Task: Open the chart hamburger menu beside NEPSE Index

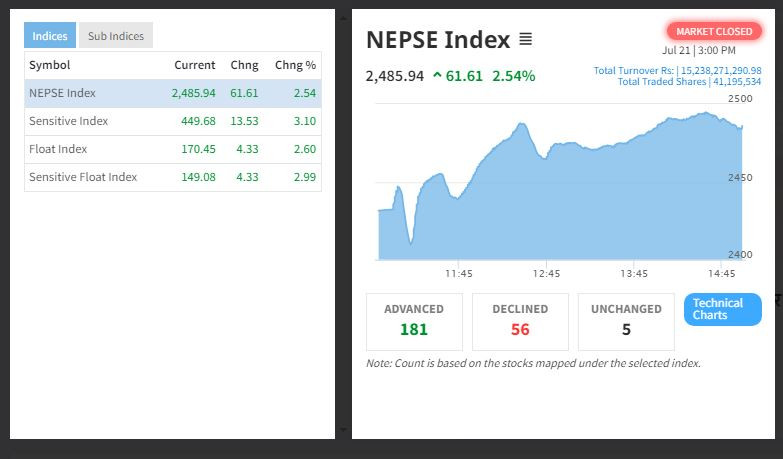Action: tap(525, 39)
